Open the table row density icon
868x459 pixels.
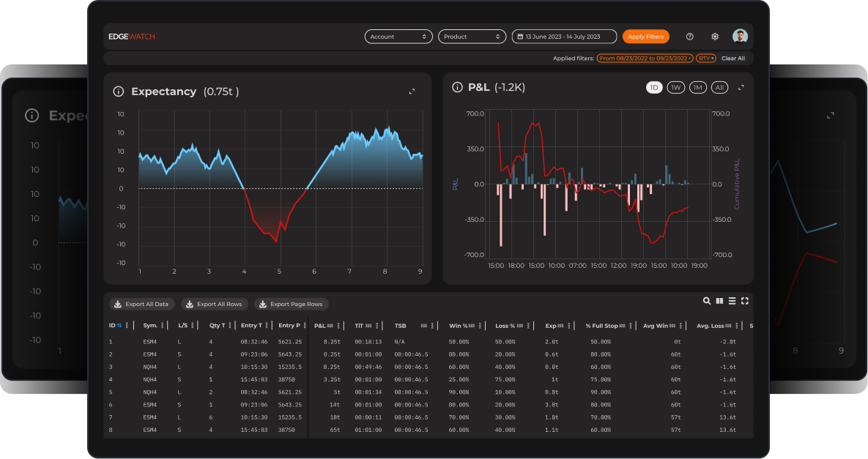pyautogui.click(x=732, y=301)
